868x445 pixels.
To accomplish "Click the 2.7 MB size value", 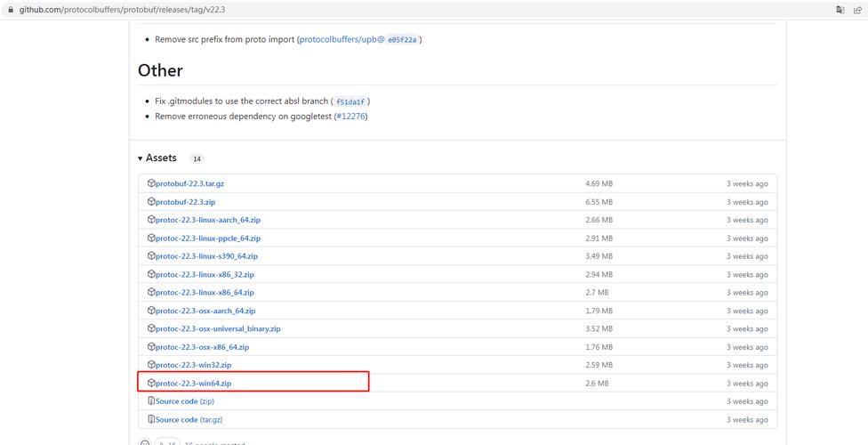I will click(597, 293).
